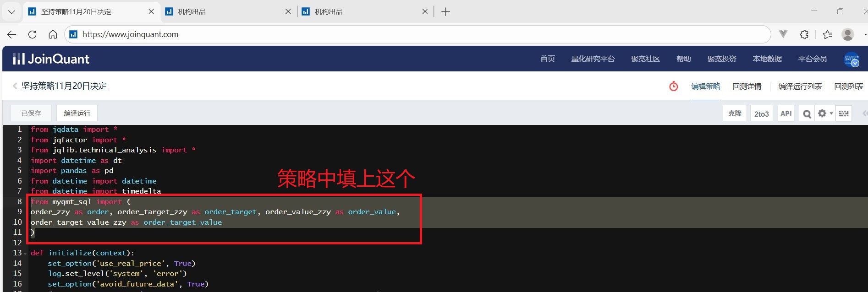Screen dimensions: 868x292
Task: Switch to the second 机构出品 browser tab
Action: point(365,12)
